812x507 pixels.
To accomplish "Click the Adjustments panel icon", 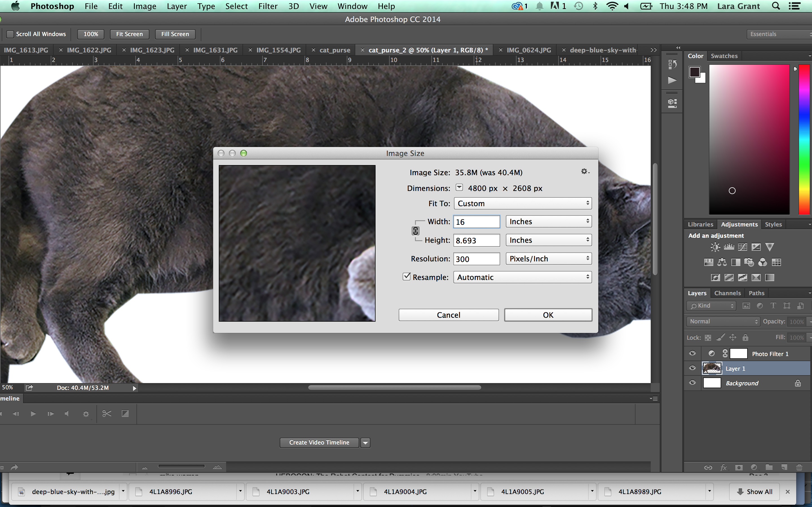I will click(738, 224).
